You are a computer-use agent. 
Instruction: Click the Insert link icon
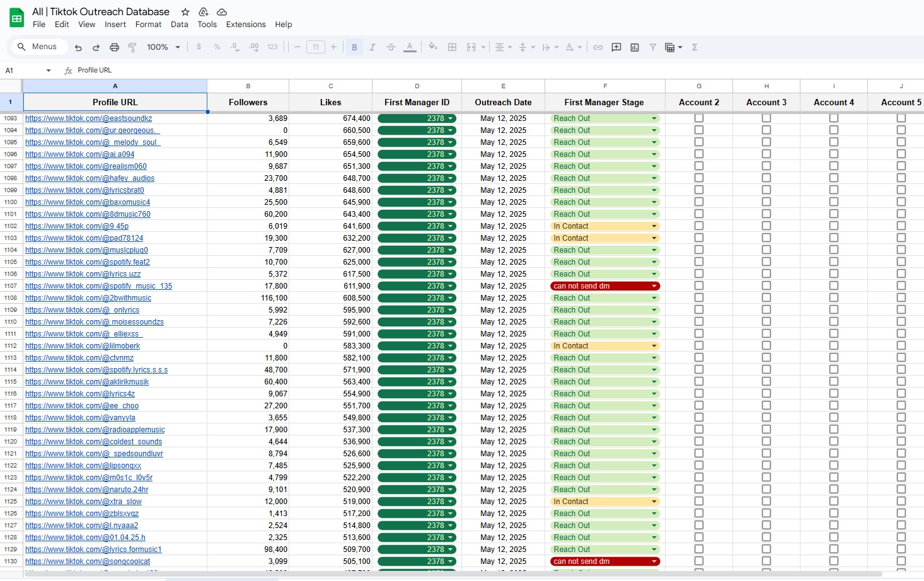click(x=598, y=47)
